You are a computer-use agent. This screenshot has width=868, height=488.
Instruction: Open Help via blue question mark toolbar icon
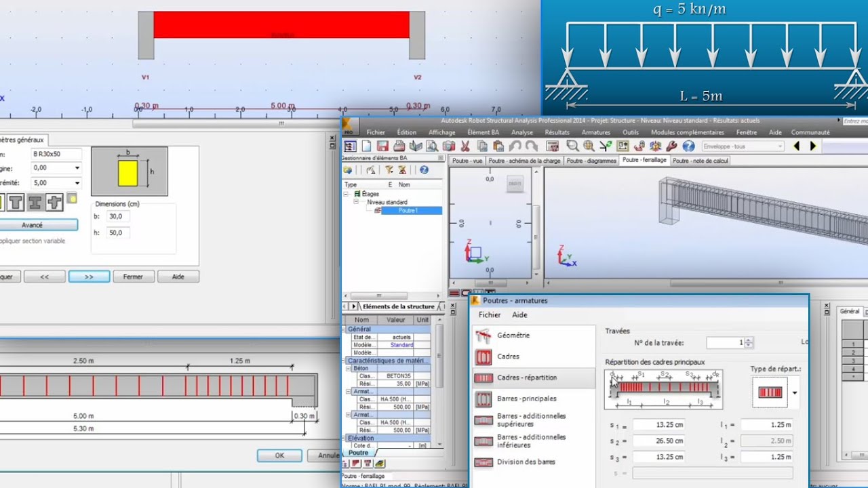point(689,146)
